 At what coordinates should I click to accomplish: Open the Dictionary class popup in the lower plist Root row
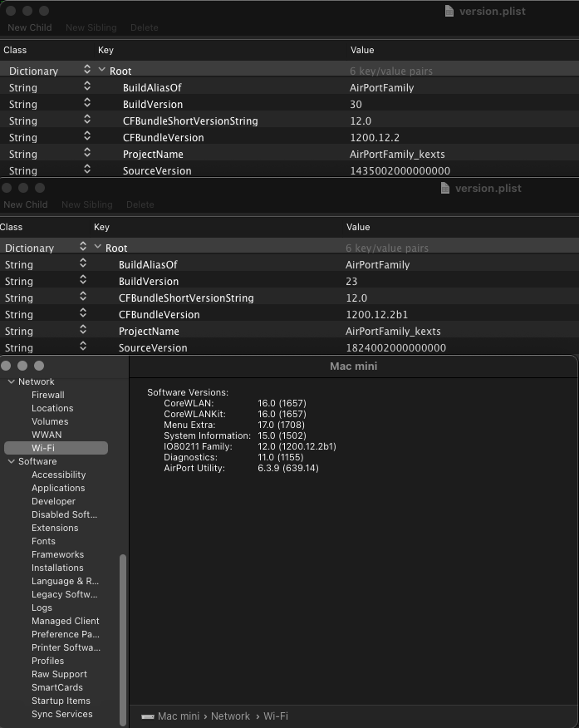click(82, 247)
